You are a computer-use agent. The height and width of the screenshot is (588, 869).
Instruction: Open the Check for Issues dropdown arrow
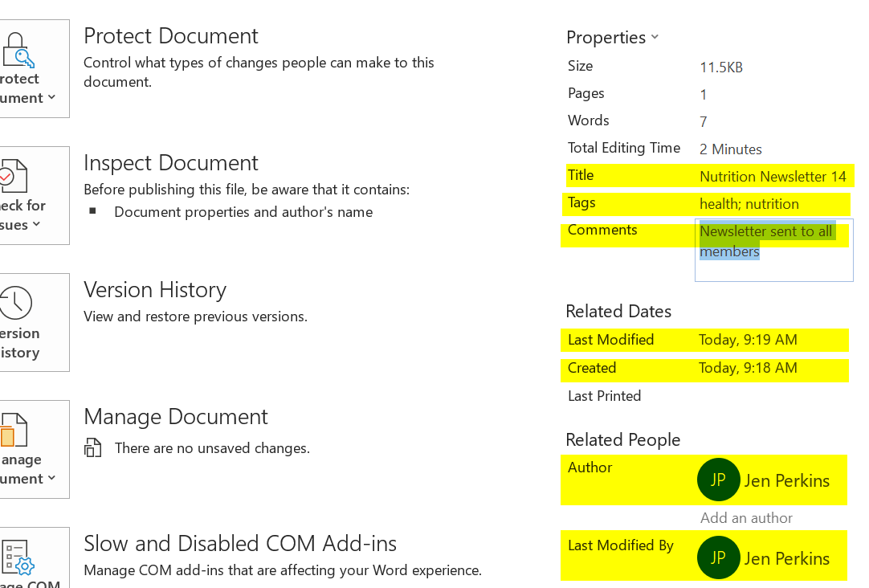tap(37, 225)
